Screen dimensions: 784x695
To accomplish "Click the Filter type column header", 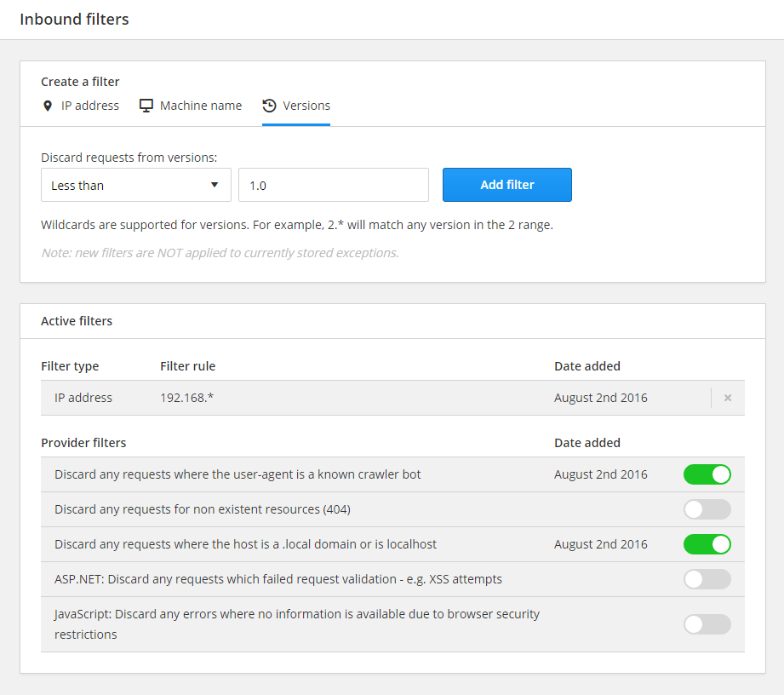I will [x=70, y=366].
